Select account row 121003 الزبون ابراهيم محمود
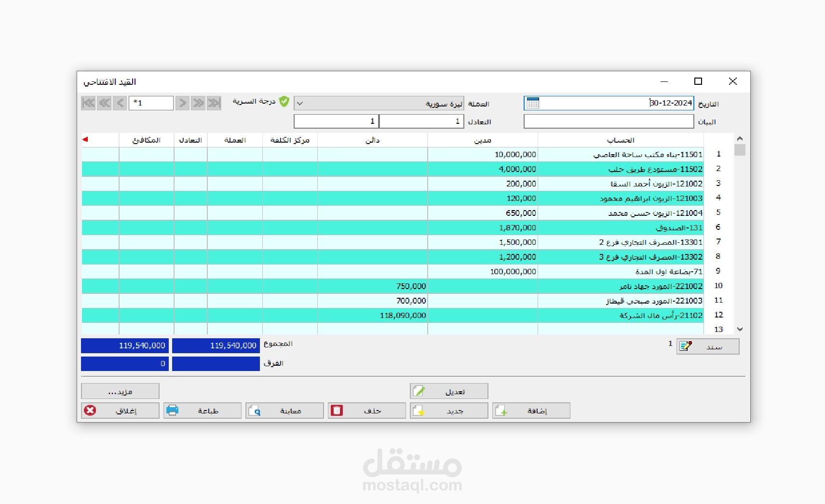The image size is (825, 504). point(621,199)
